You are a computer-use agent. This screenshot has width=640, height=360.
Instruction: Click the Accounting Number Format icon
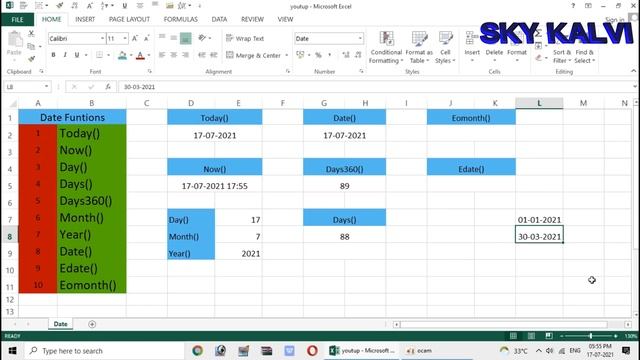[300, 55]
